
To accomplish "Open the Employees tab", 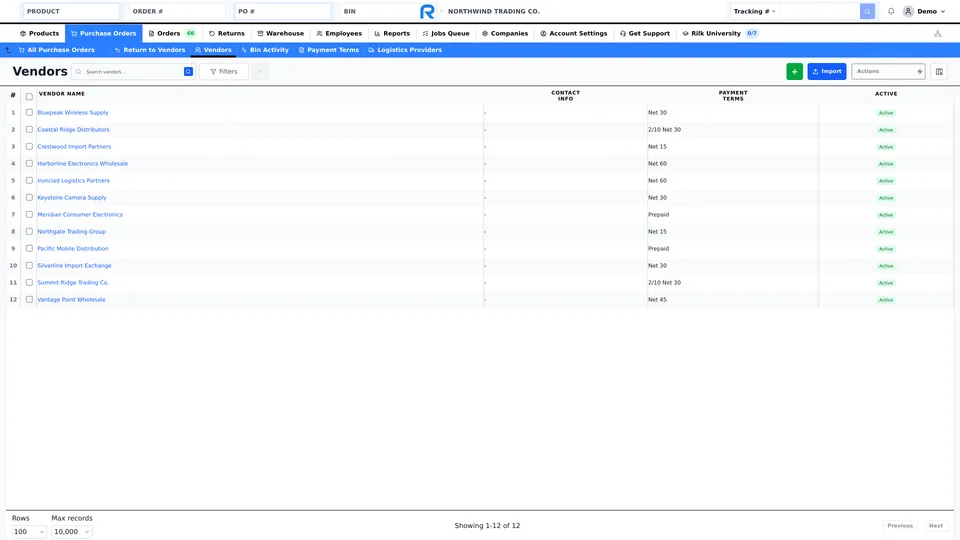I will (339, 34).
